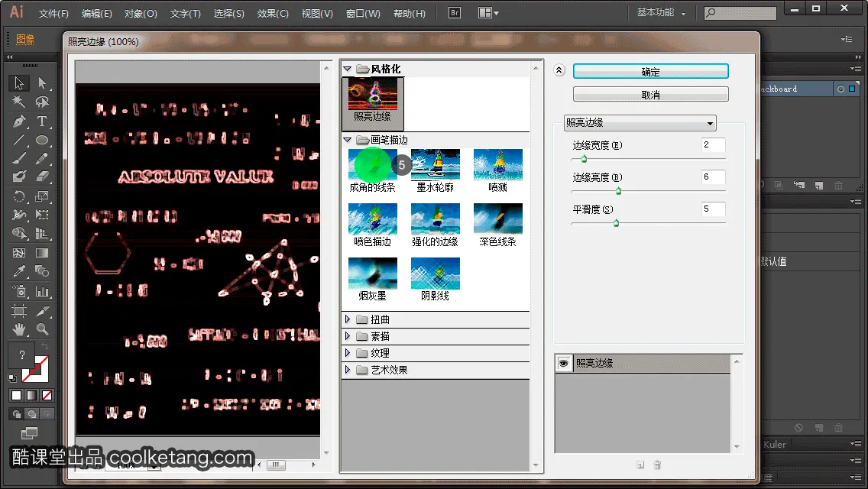Click the 确定 button
Viewport: 868px width, 489px height.
pyautogui.click(x=650, y=71)
